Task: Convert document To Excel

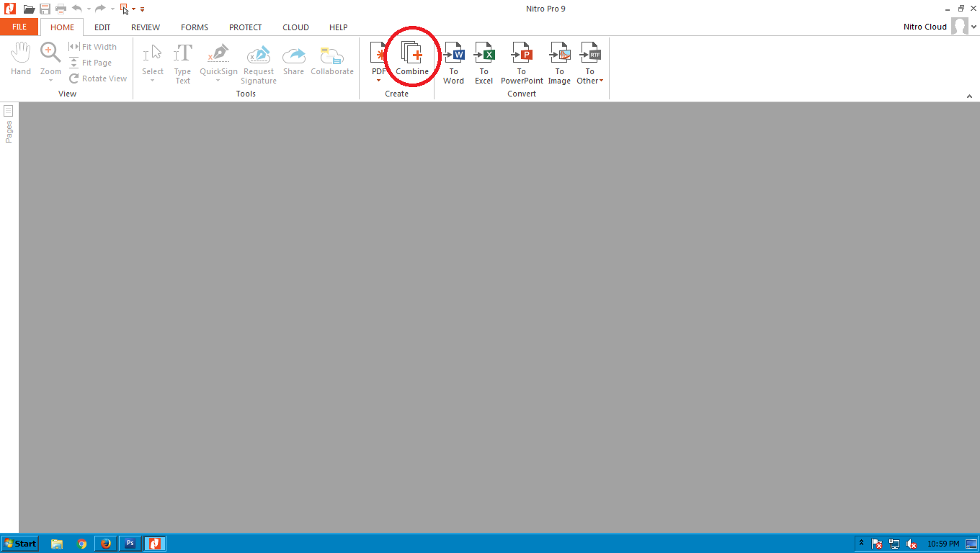Action: click(x=484, y=61)
